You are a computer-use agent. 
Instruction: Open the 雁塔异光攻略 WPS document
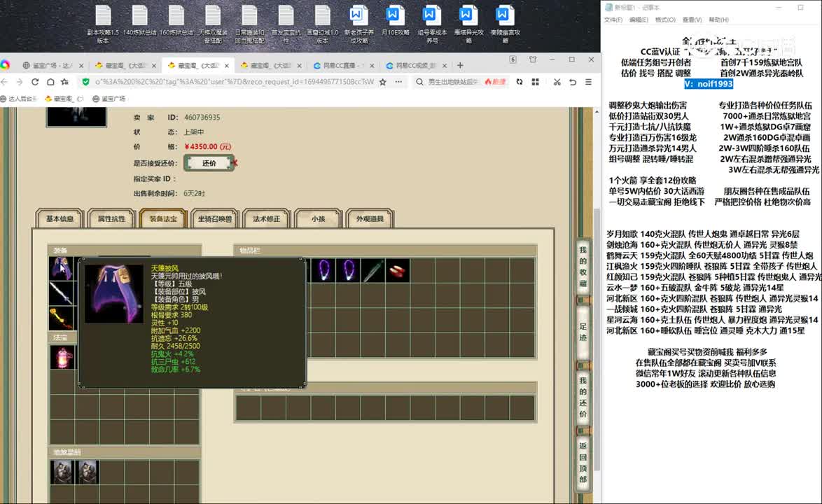pos(468,24)
